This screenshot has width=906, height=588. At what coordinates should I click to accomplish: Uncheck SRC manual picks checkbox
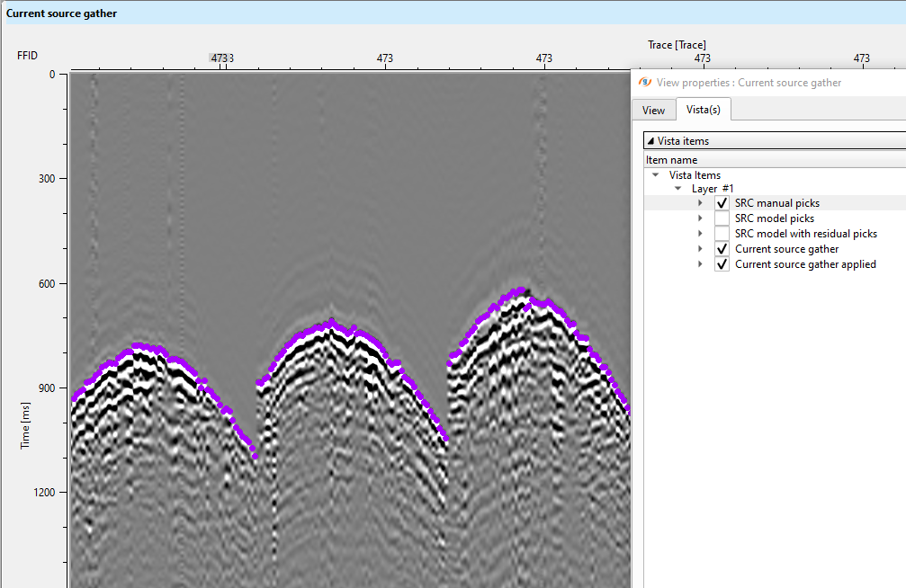click(722, 203)
